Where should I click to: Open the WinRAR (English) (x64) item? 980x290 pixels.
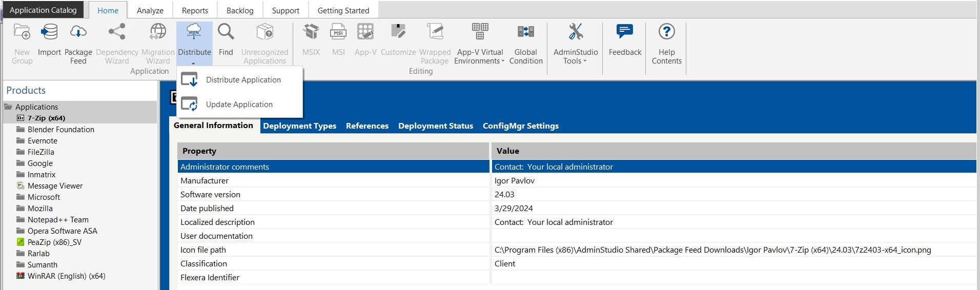[66, 276]
